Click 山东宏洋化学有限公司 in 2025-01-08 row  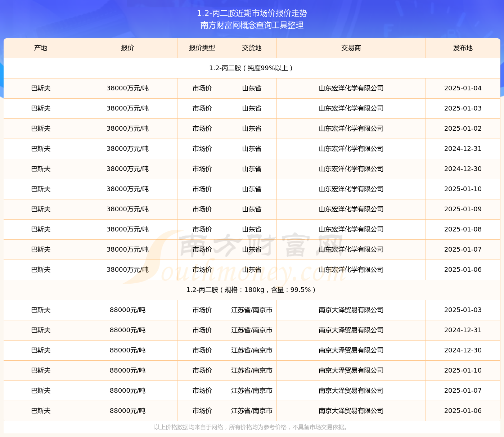351,229
